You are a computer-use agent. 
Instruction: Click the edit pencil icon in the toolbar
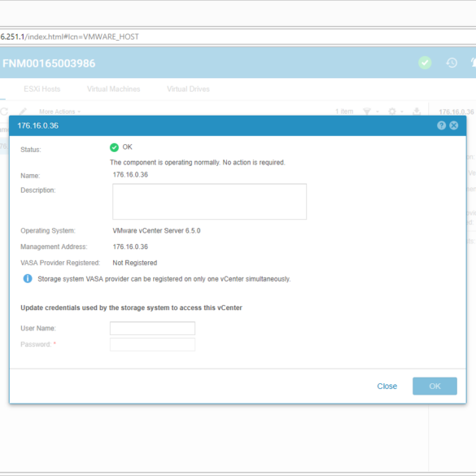pyautogui.click(x=23, y=111)
